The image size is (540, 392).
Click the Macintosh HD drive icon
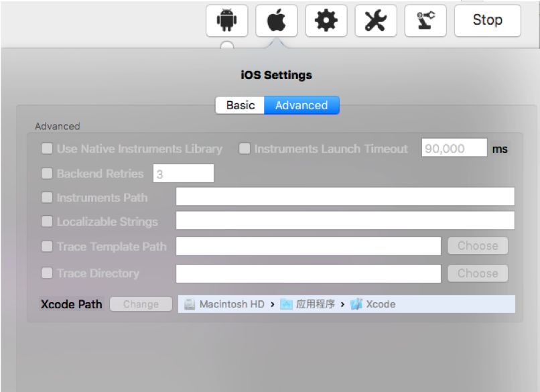[190, 304]
